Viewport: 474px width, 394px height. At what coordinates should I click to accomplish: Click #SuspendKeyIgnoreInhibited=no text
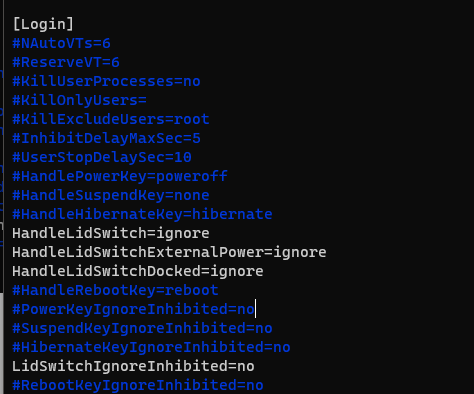click(x=142, y=328)
